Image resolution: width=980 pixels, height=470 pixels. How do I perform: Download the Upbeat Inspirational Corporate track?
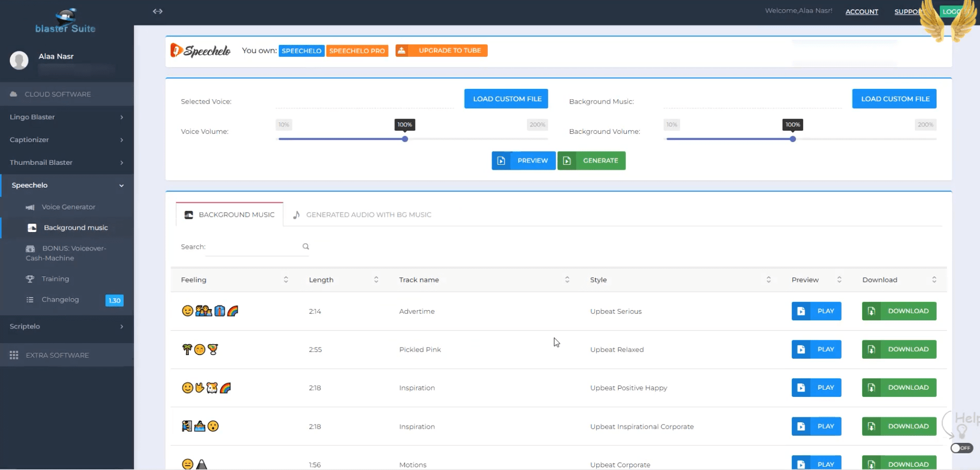[x=899, y=426]
